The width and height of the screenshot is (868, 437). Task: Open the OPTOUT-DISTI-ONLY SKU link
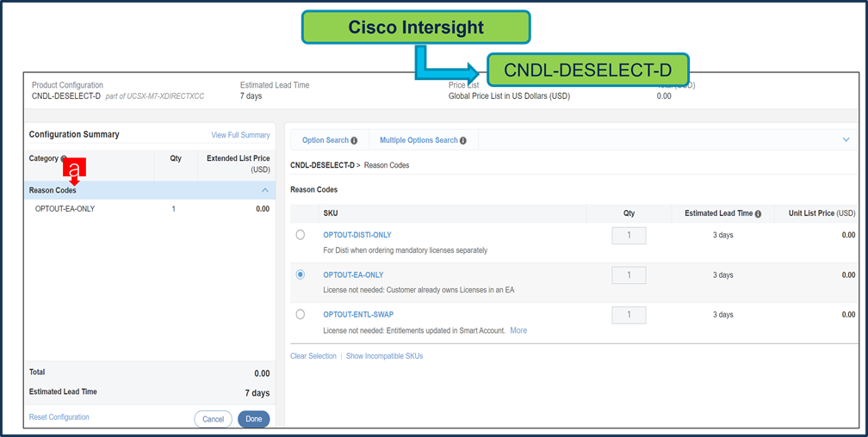point(357,235)
